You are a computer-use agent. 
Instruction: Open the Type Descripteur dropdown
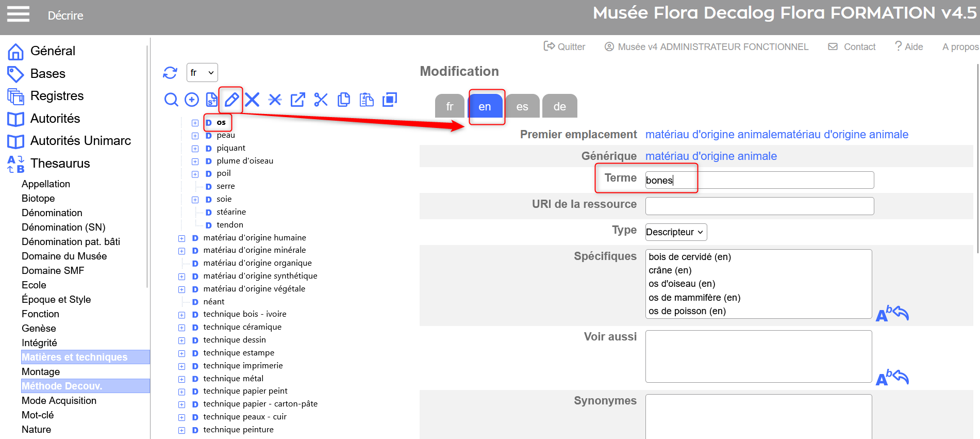[676, 232]
